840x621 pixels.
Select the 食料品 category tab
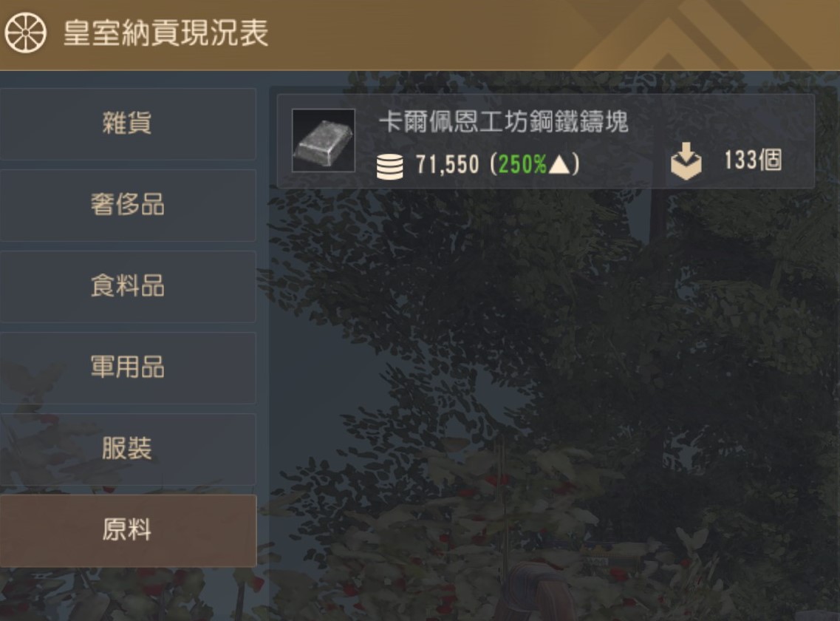point(128,286)
